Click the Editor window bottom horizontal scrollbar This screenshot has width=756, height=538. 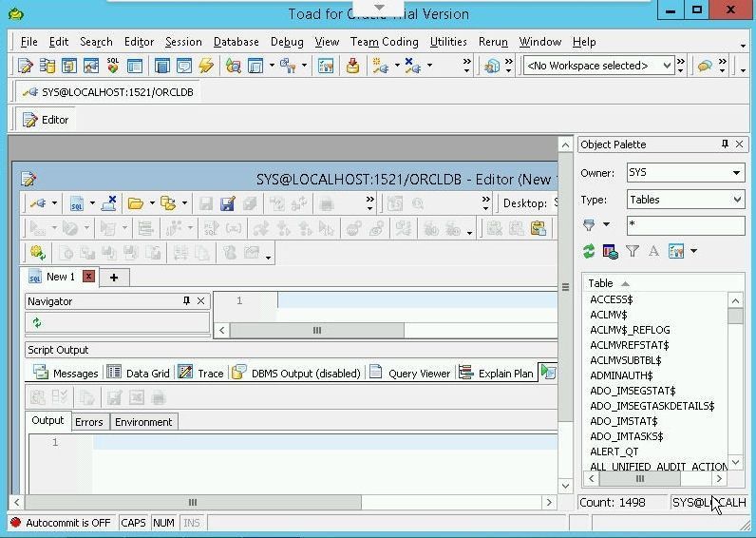283,502
